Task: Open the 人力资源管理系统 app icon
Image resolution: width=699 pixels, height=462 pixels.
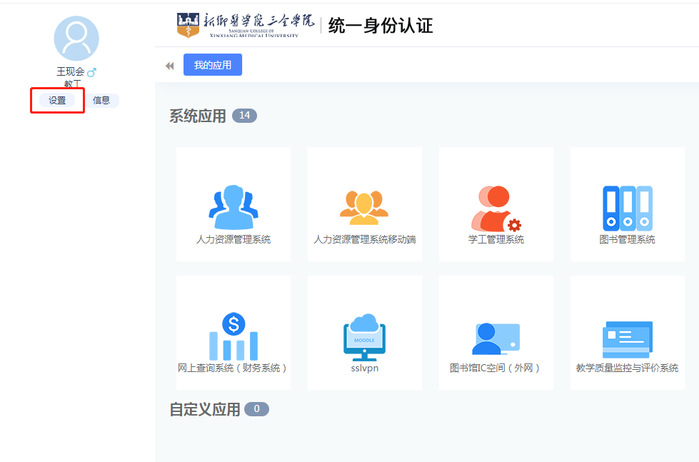Action: (233, 207)
